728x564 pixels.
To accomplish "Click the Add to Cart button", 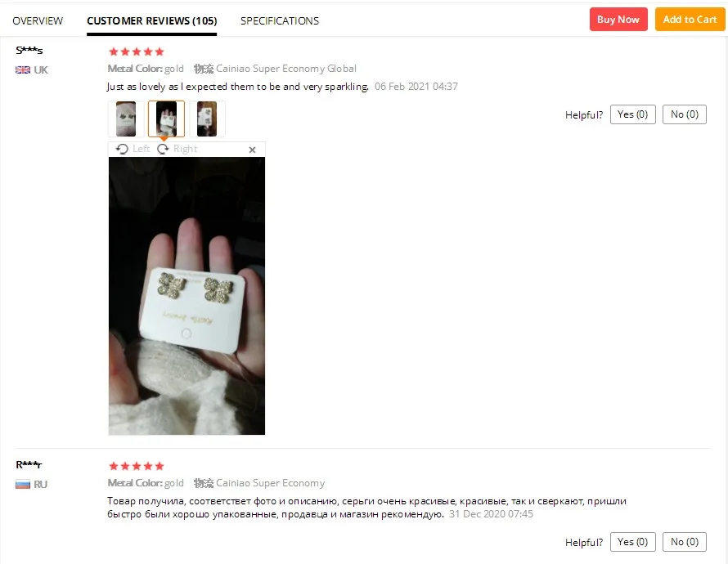I will (690, 20).
